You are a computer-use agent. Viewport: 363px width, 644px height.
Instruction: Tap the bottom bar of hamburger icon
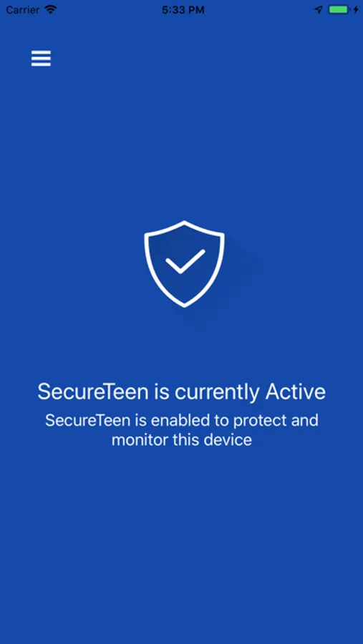click(x=41, y=64)
